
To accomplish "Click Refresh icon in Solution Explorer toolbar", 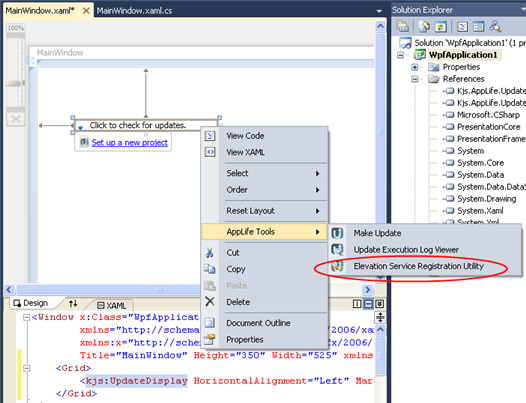I will tap(440, 27).
